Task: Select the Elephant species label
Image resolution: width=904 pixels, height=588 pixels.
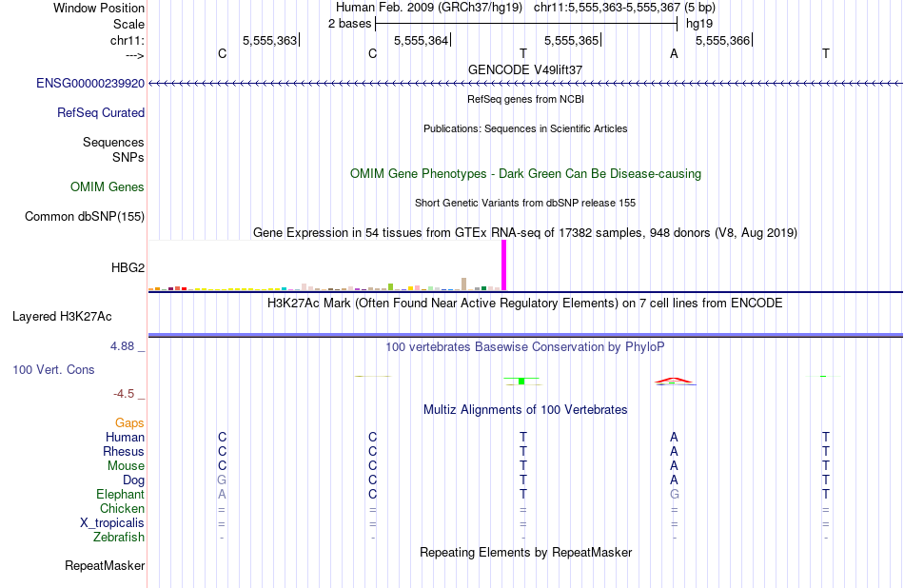Action: click(120, 494)
